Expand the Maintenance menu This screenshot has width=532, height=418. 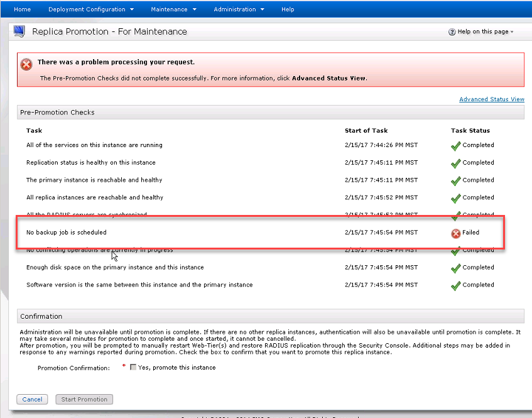pos(173,9)
